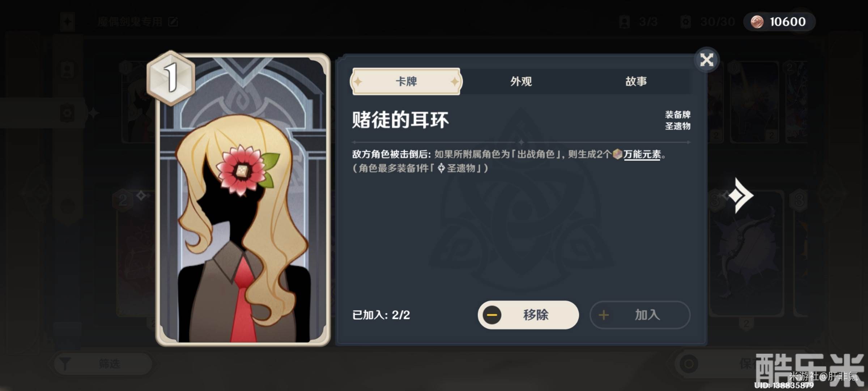Click the gambler's earrings card artwork
Image resolution: width=868 pixels, height=391 pixels.
click(x=243, y=200)
